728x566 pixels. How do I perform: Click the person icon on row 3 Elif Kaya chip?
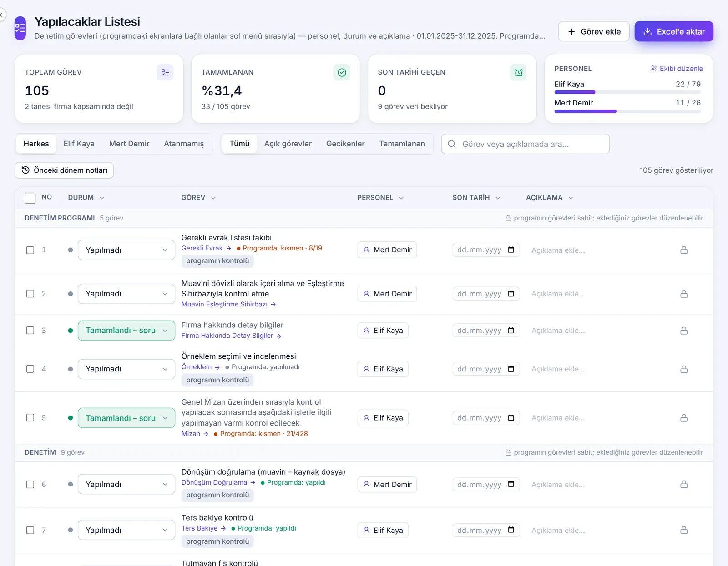[366, 331]
